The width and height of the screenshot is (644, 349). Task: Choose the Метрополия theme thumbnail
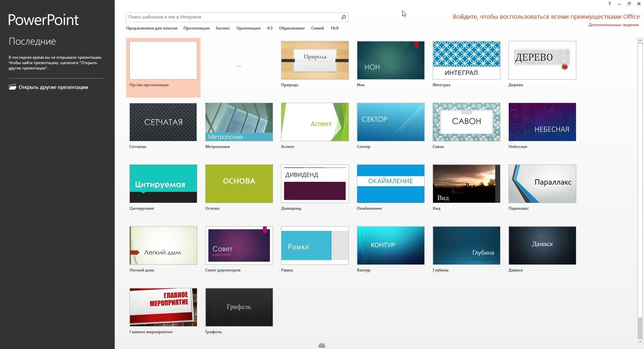coord(239,122)
